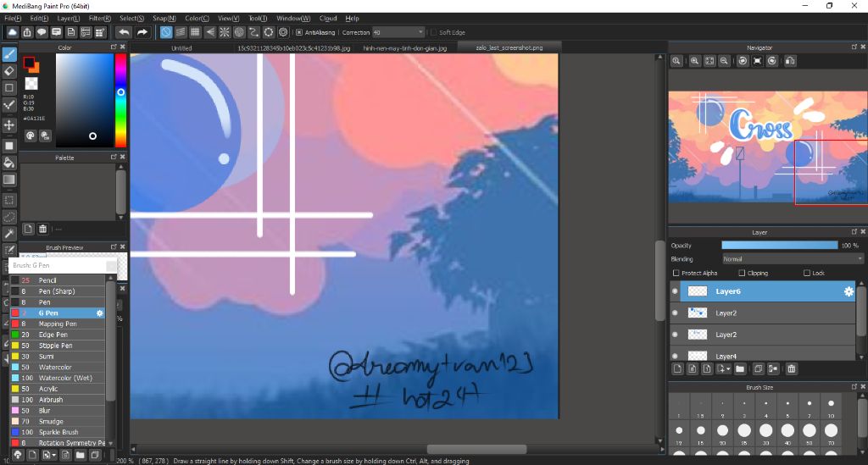Open the Blending mode dropdown

[x=793, y=259]
